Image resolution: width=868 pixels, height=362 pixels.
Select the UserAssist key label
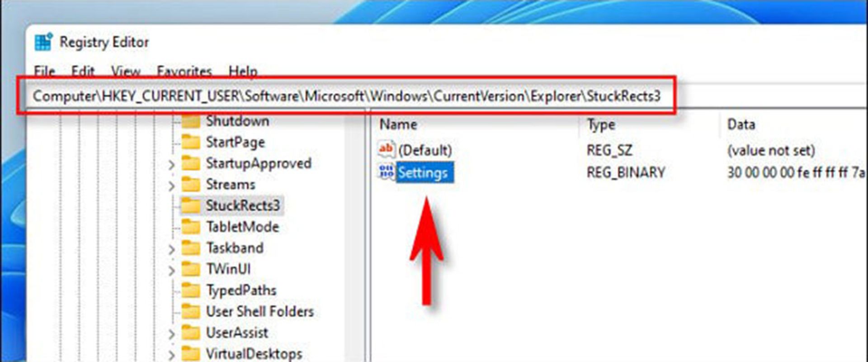click(237, 333)
